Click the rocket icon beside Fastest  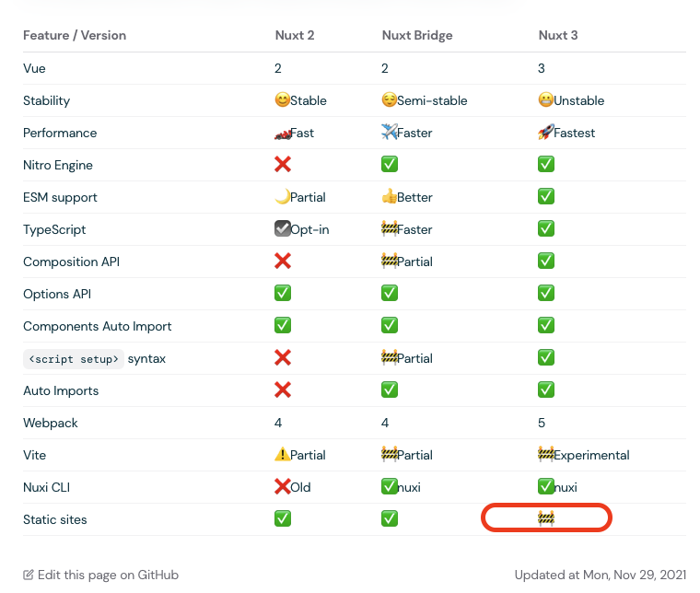pyautogui.click(x=546, y=133)
